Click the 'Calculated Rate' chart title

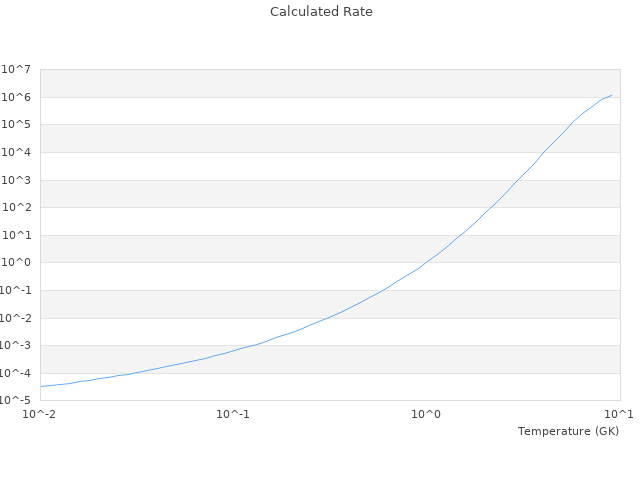point(320,12)
